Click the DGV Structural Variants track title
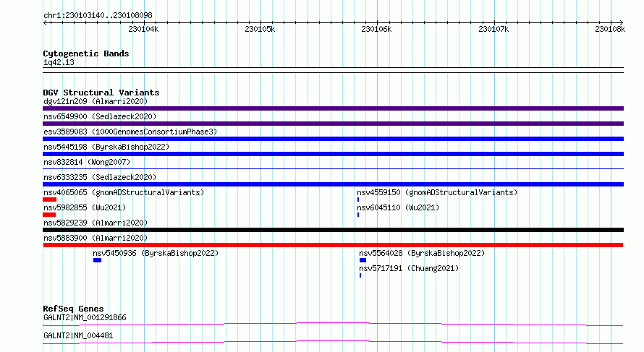Viewport: 644px width, 352px height. point(101,93)
